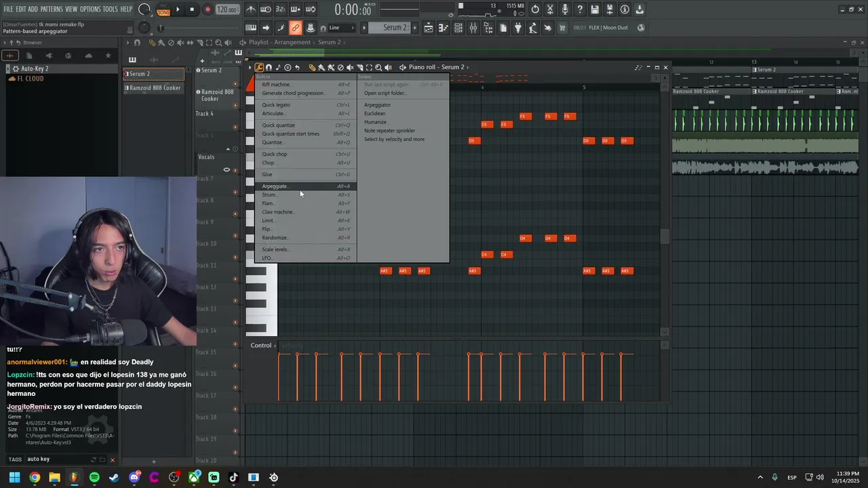868x488 pixels.
Task: Click the tempo 120.000 display
Action: click(227, 10)
